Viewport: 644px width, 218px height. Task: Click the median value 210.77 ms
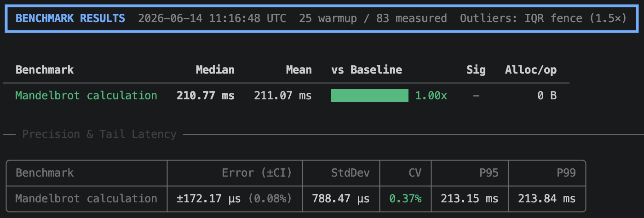click(206, 96)
